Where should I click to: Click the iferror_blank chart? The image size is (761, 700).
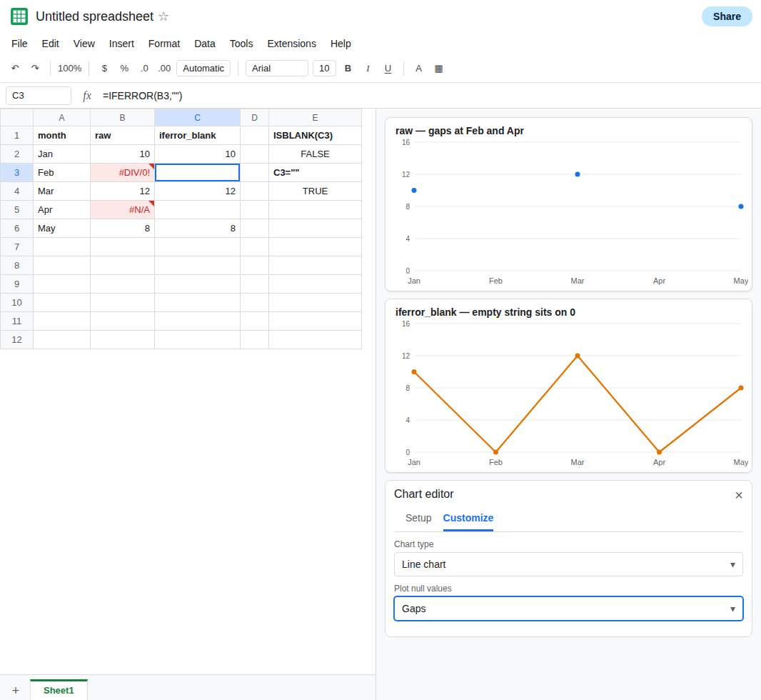tap(568, 386)
